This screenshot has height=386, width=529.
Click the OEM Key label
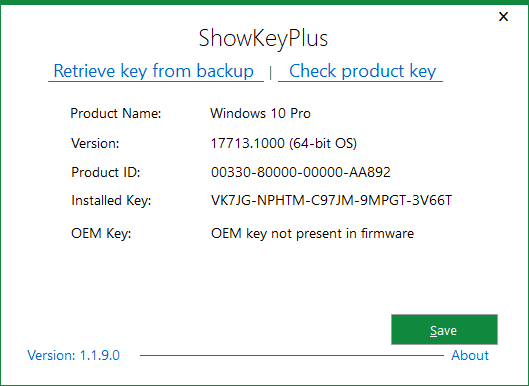101,234
